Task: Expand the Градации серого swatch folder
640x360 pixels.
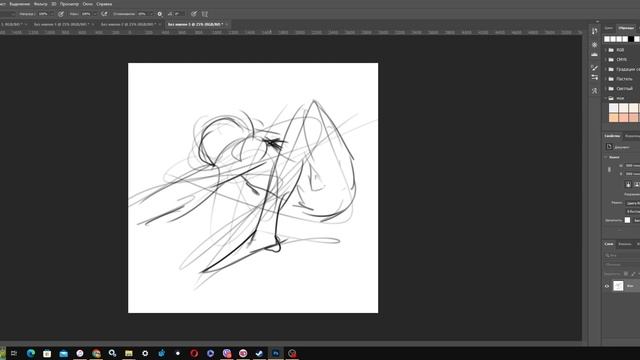Action: point(606,69)
